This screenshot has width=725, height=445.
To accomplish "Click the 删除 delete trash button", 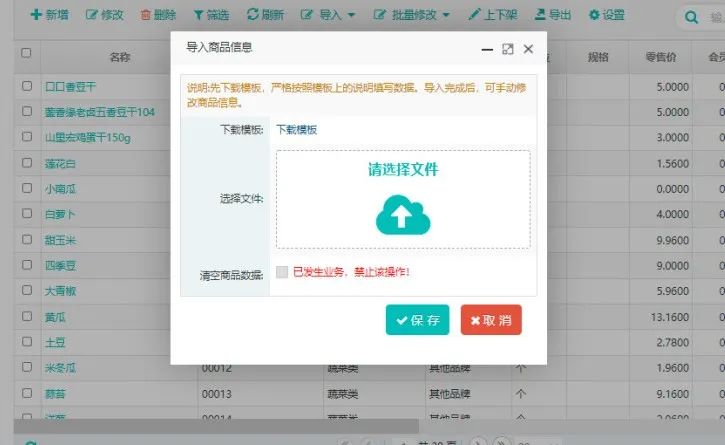I will tap(158, 15).
